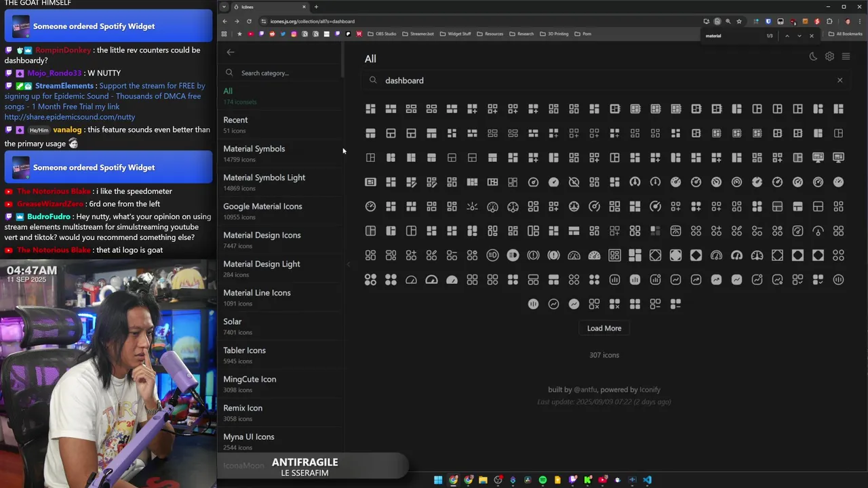
Task: Select the outlined high-beam headlight icon
Action: point(492,255)
